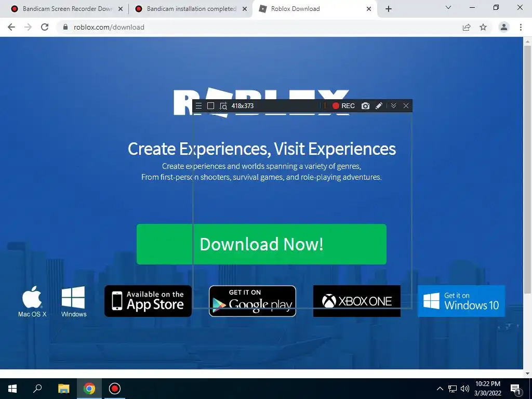Close the Bandicam installation completed tab
The height and width of the screenshot is (399, 532).
(x=245, y=9)
